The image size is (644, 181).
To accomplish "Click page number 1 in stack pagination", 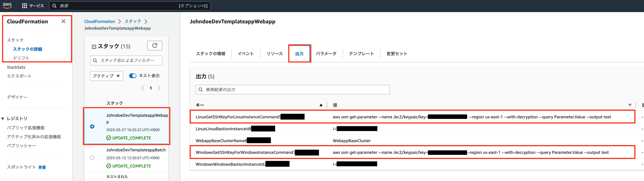I will pyautogui.click(x=151, y=88).
